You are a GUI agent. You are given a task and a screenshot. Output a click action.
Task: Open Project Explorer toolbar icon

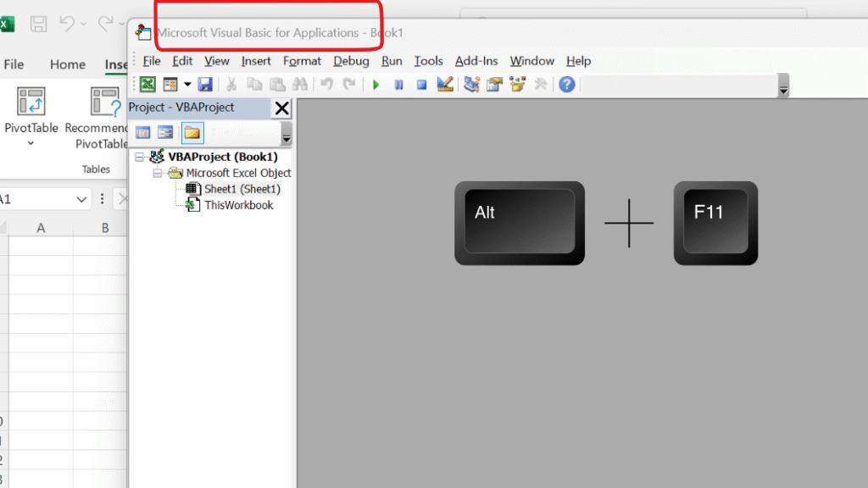tap(471, 84)
